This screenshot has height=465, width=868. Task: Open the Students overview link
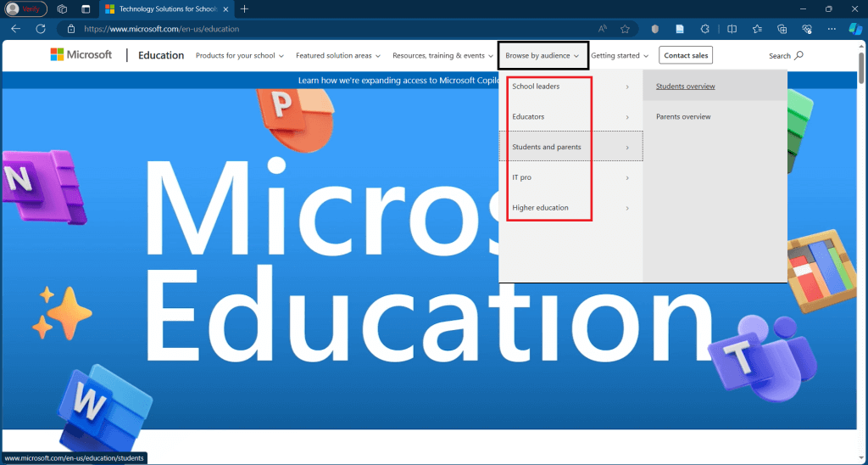click(x=685, y=87)
